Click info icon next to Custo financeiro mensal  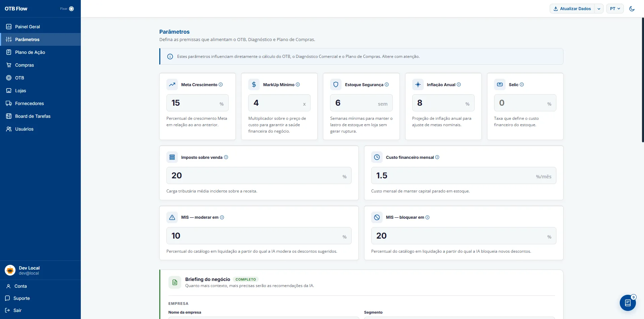pos(437,157)
